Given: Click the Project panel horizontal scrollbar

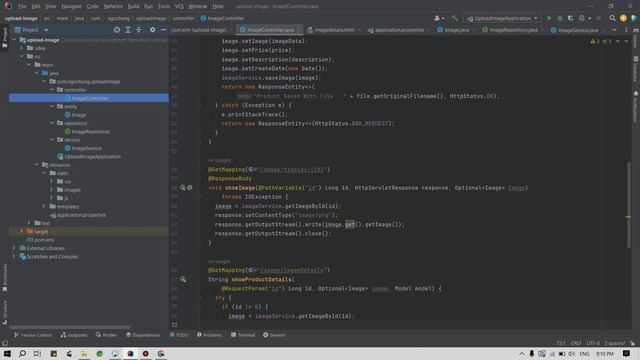Looking at the screenshot, I should pos(69,327).
